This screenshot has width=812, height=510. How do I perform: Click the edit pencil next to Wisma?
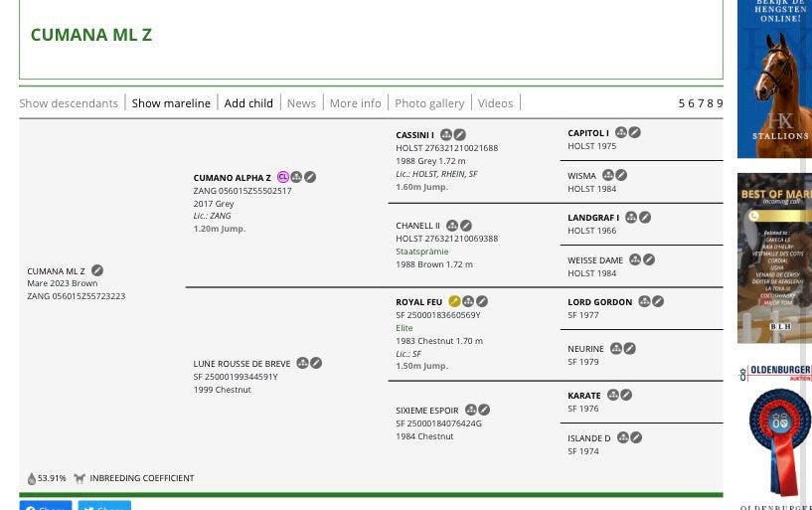[621, 175]
